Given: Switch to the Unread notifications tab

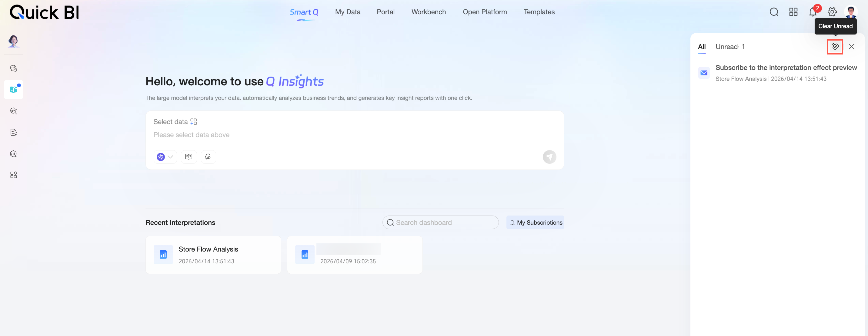Looking at the screenshot, I should point(730,47).
